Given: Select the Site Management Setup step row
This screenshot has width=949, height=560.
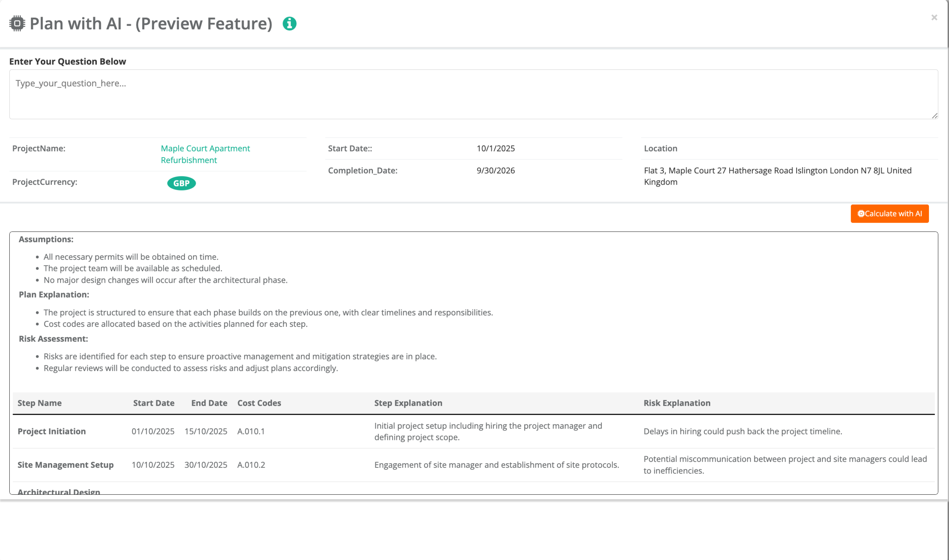Looking at the screenshot, I should 66,465.
